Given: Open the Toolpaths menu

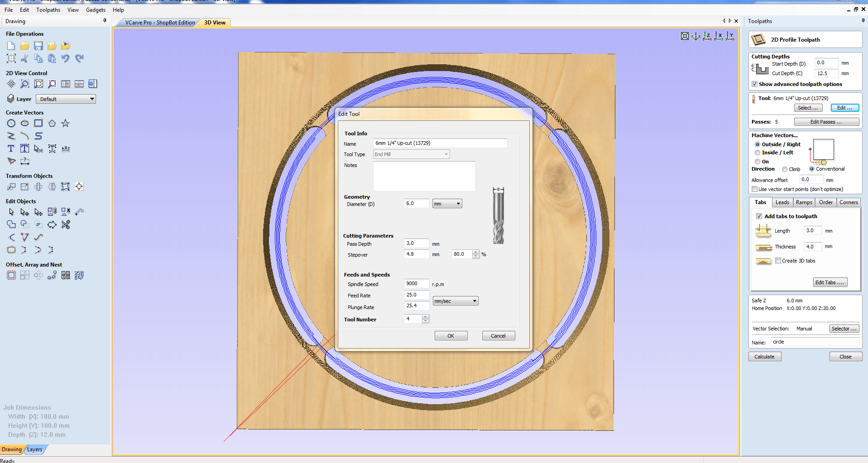Looking at the screenshot, I should [x=48, y=10].
